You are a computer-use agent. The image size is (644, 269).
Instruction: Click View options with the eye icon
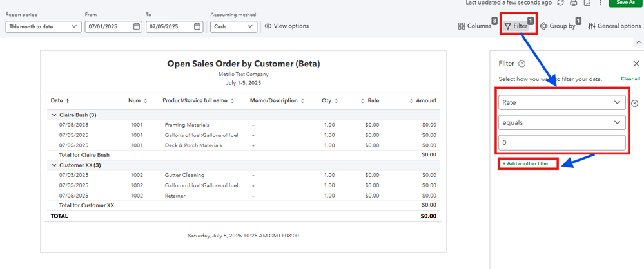287,26
